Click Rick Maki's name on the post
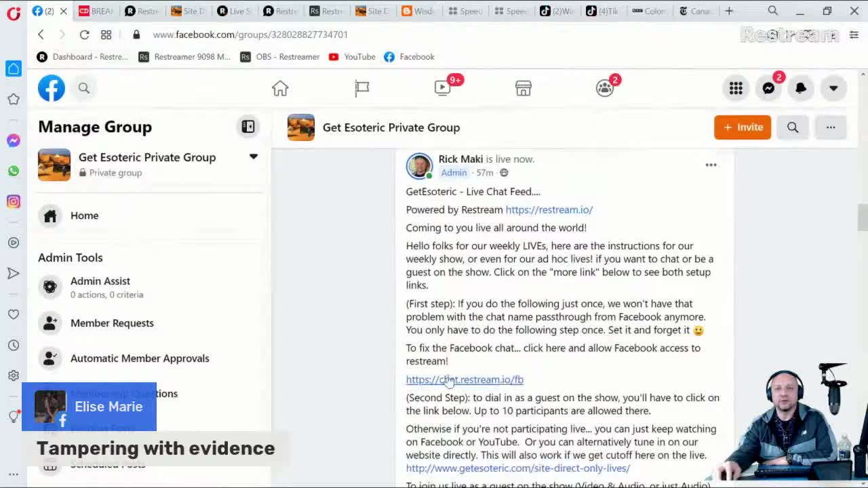The height and width of the screenshot is (488, 868). 460,159
